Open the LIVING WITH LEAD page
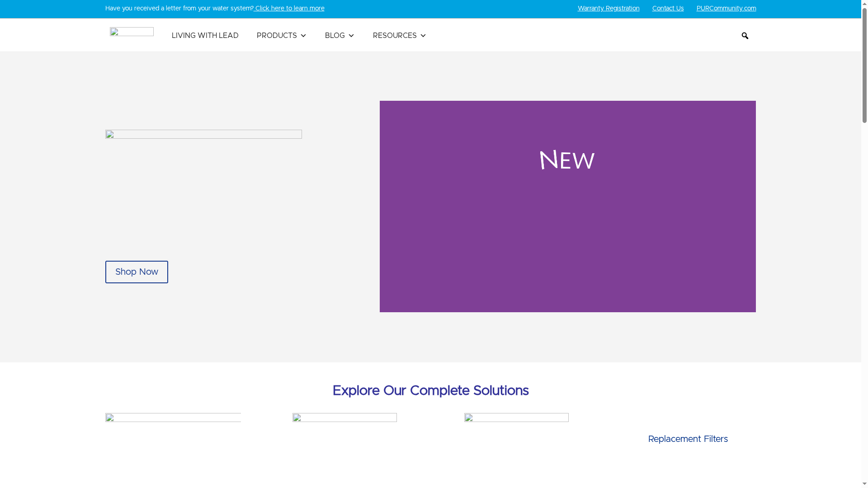 (205, 36)
